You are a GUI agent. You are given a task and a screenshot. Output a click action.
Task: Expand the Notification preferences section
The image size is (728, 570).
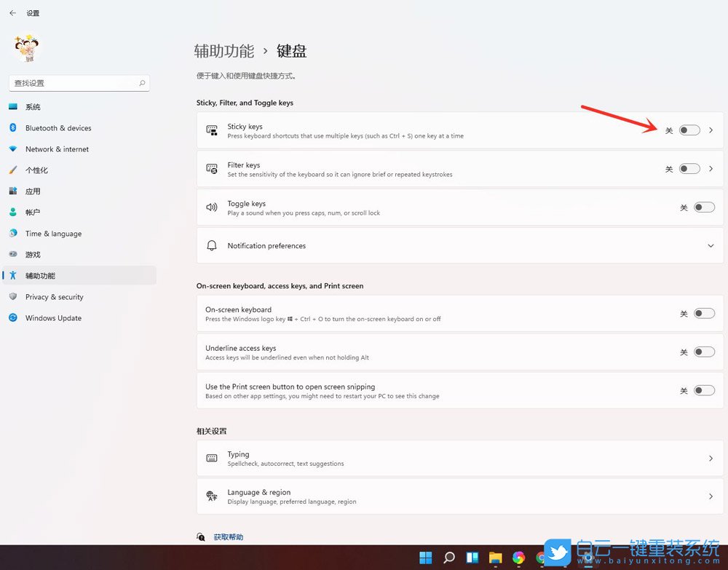(711, 246)
